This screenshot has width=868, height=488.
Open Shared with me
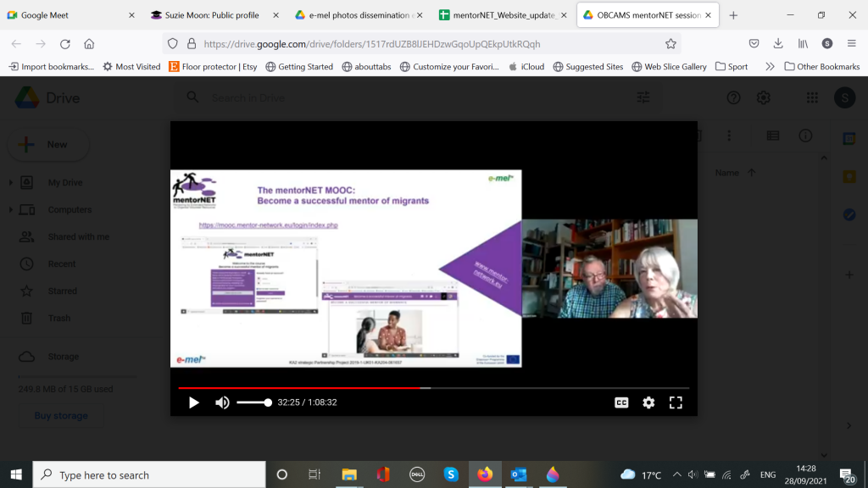pos(78,236)
